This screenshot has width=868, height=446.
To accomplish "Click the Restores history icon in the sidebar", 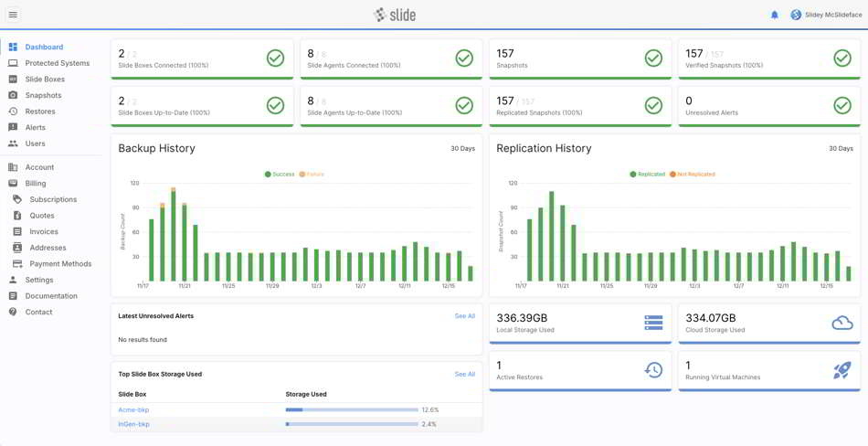I will [14, 111].
